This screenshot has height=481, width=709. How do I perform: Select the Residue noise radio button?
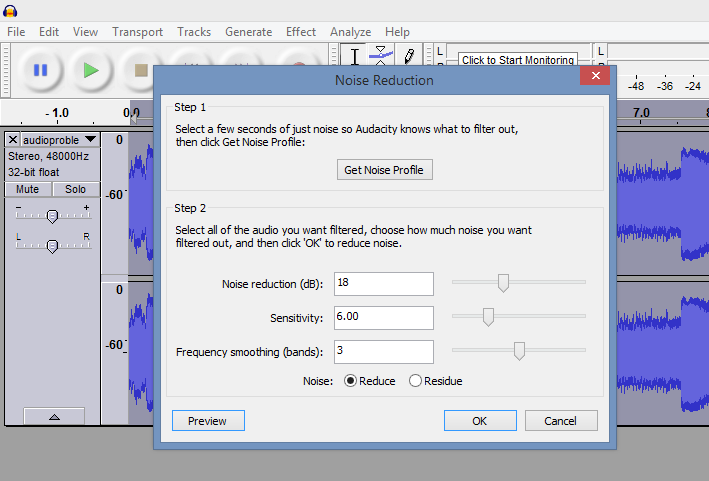[415, 381]
